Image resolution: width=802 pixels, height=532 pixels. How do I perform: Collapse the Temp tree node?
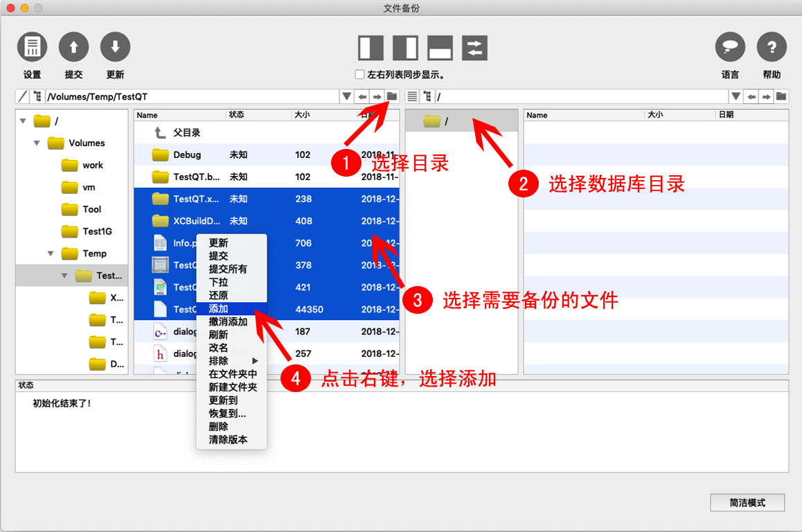coord(51,254)
